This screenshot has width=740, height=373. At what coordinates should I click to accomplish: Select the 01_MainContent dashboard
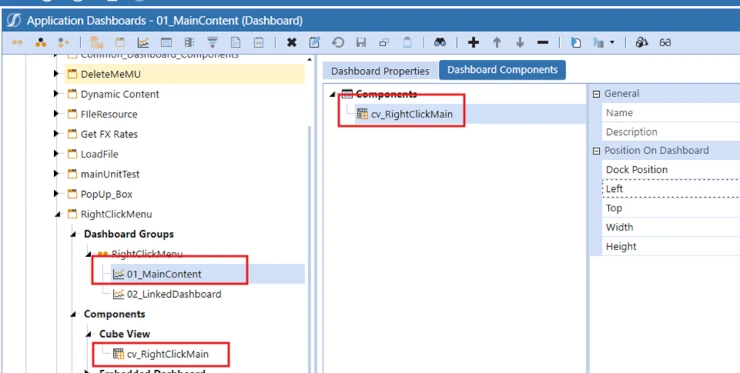pos(164,274)
